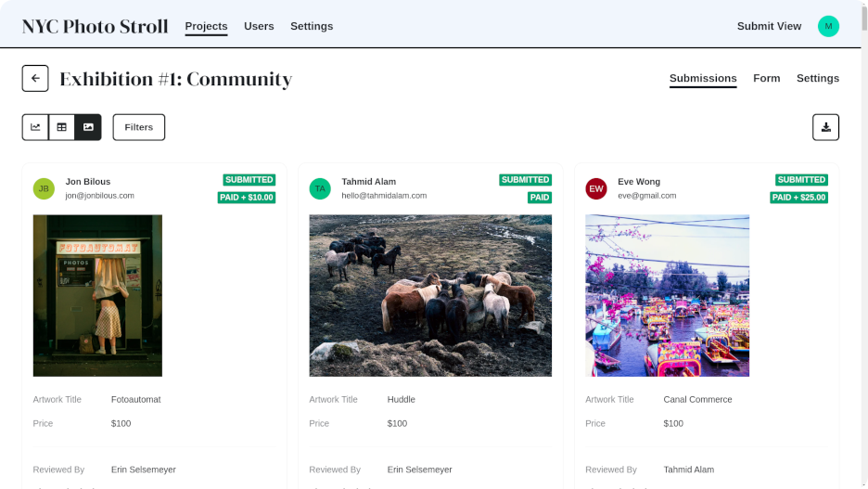Click Tahmid Alam TA avatar

[320, 188]
